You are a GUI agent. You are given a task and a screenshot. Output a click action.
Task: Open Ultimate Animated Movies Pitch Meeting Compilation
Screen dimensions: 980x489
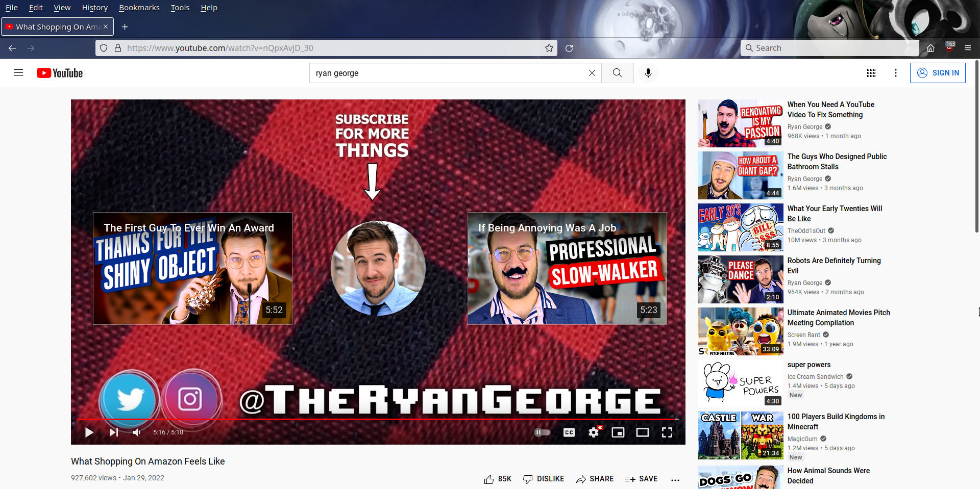click(839, 318)
